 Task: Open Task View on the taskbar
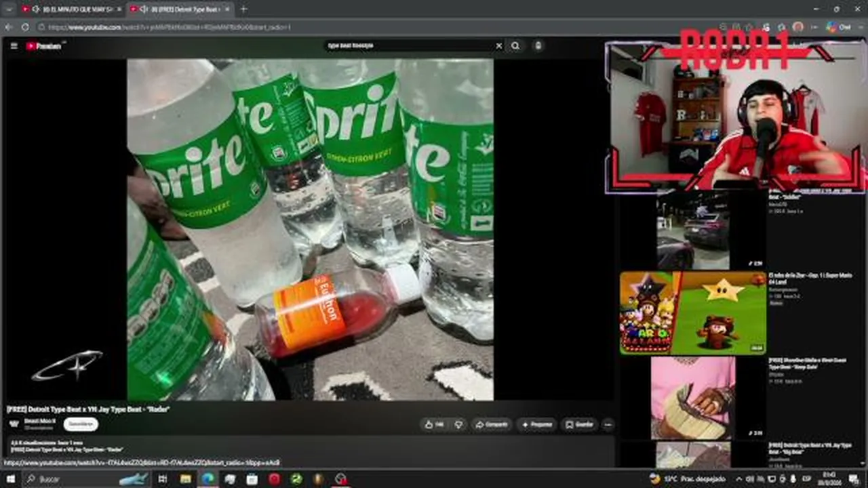[x=163, y=479]
